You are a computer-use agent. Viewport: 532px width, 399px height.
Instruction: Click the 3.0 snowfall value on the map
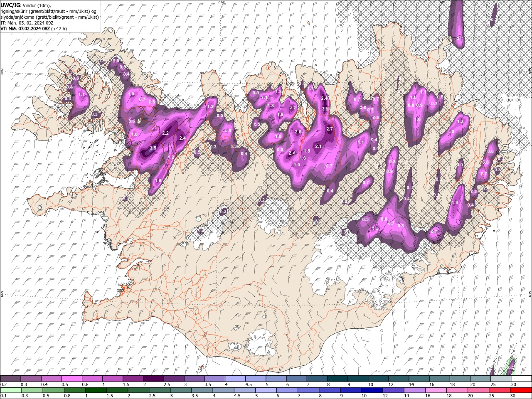coord(325,109)
